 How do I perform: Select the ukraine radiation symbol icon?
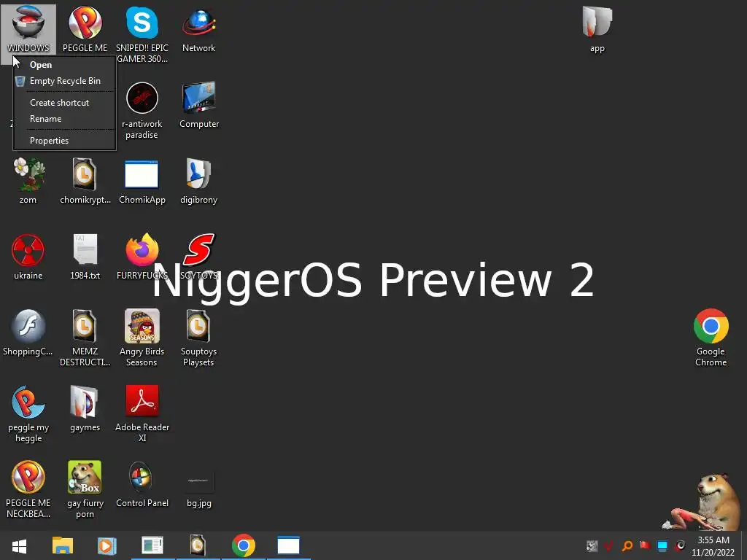(28, 257)
